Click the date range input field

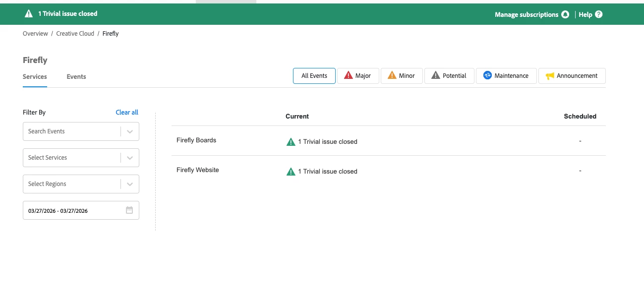(x=81, y=210)
